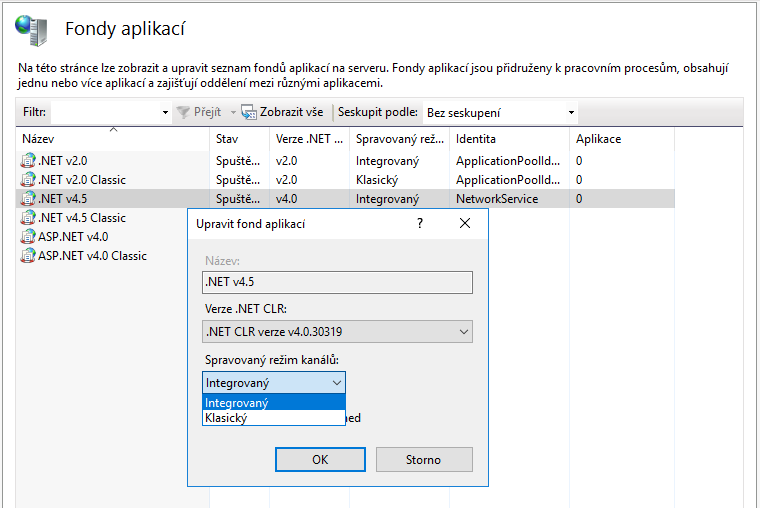
Task: Click the Přejít filter funnel icon
Action: click(183, 112)
